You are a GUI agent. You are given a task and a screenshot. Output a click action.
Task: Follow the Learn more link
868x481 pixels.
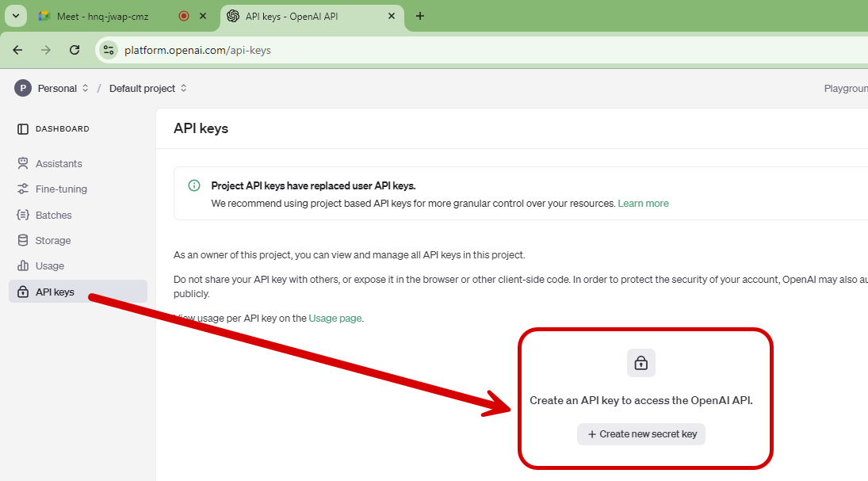click(643, 203)
